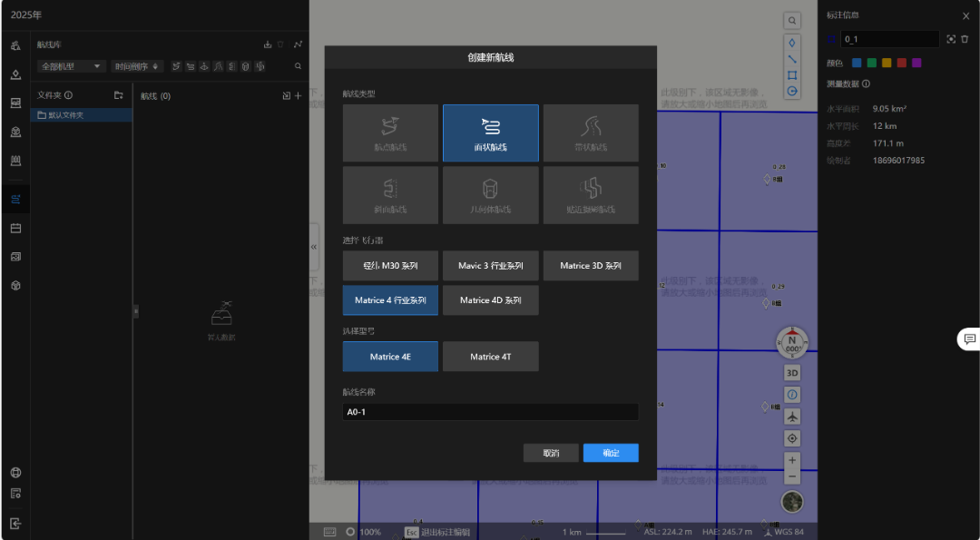Change the 时间倒序 sort order
The width and height of the screenshot is (980, 540).
(x=137, y=66)
